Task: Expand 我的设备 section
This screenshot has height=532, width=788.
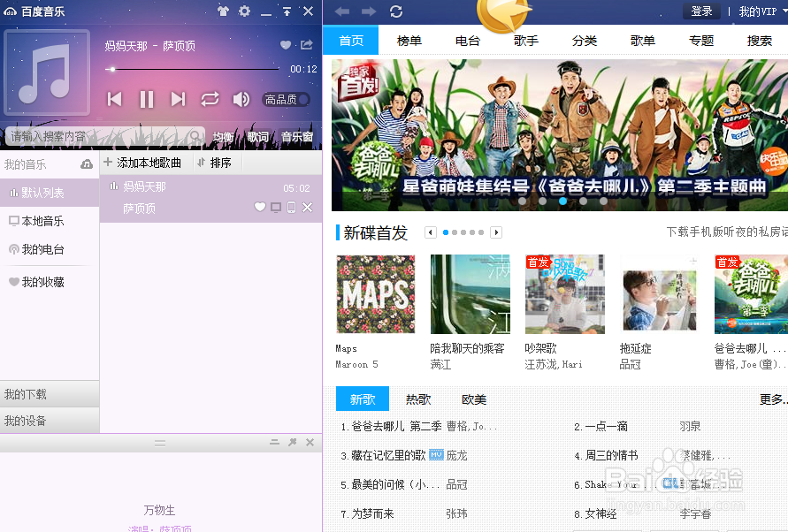Action: click(50, 421)
